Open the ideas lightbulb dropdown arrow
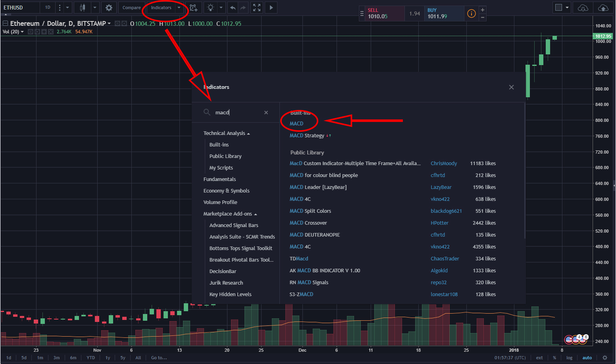 pyautogui.click(x=221, y=8)
